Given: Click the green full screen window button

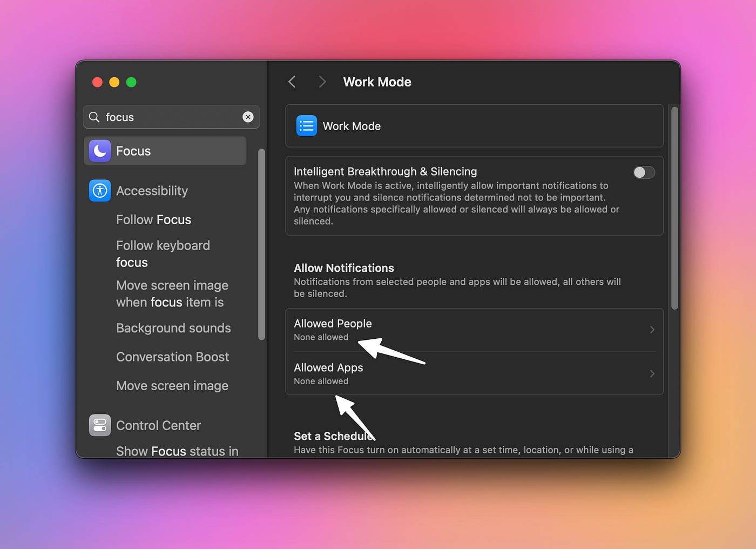Looking at the screenshot, I should pos(131,82).
